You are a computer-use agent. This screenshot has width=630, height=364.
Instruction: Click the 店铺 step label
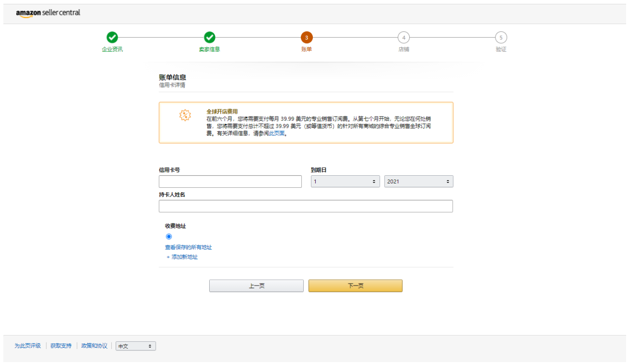tap(403, 49)
